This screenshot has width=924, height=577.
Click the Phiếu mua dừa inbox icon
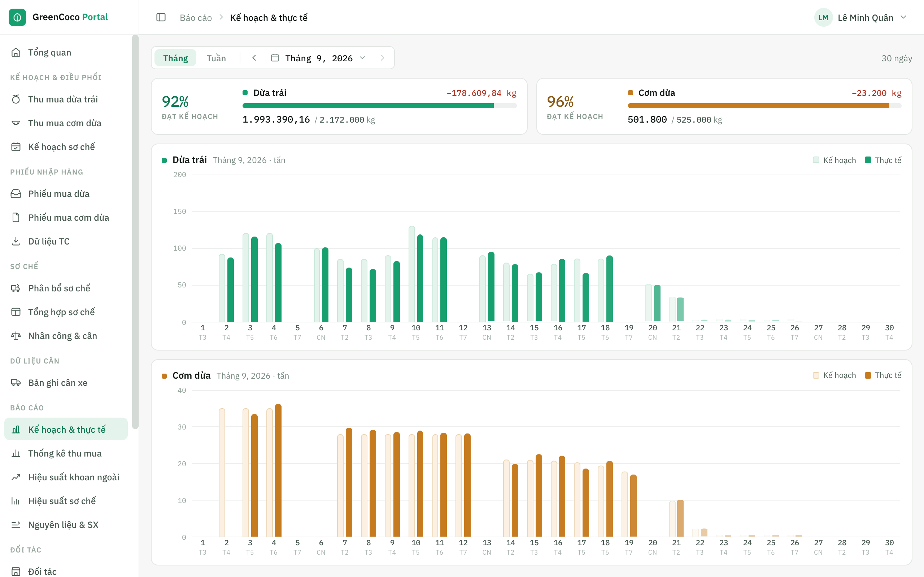click(x=16, y=194)
